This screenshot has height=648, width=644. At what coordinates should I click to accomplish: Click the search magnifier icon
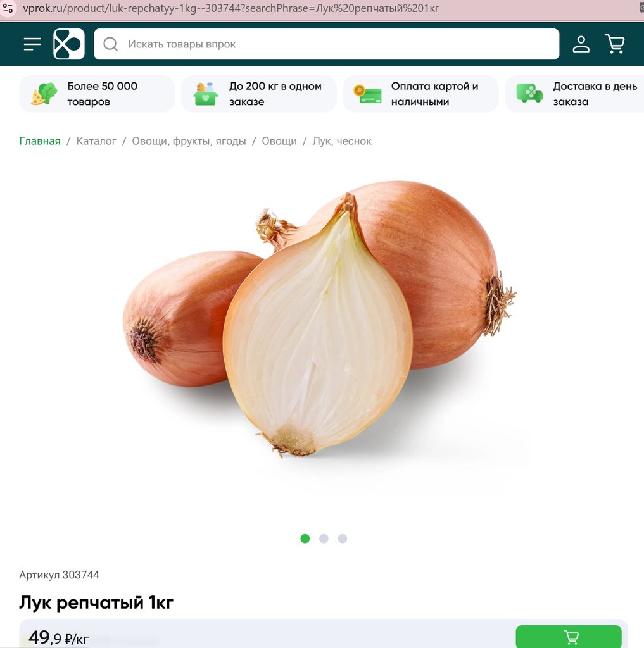coord(110,44)
